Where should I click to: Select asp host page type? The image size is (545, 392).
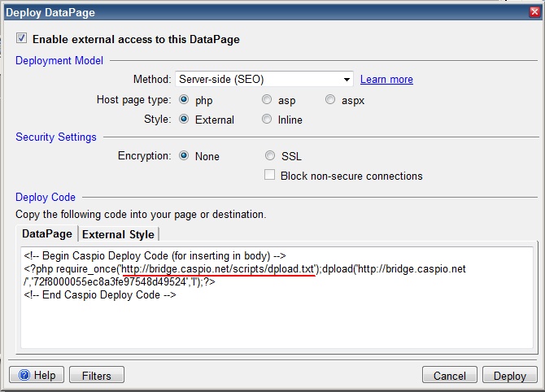pos(267,100)
